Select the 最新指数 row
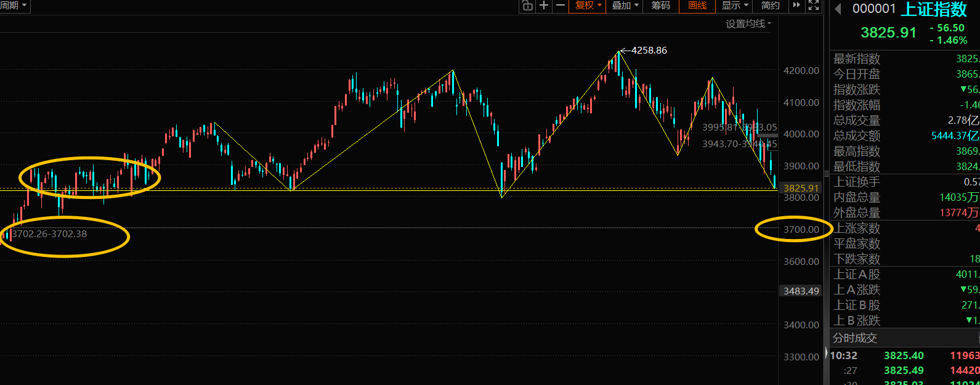The height and width of the screenshot is (385, 980). click(x=905, y=59)
